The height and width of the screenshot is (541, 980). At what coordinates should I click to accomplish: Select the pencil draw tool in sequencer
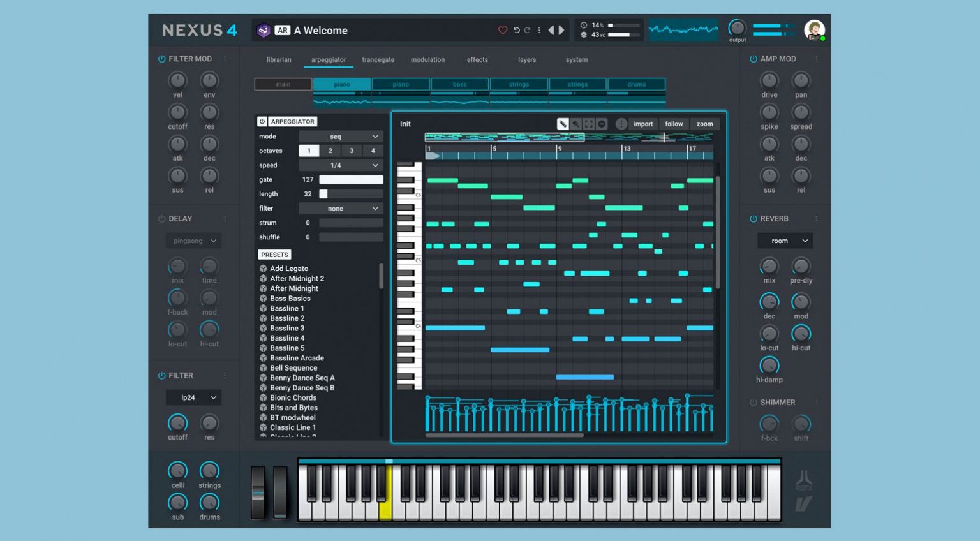(563, 124)
